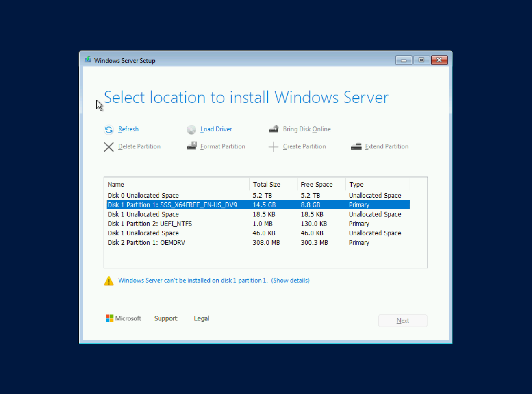532x394 pixels.
Task: Click the Next button
Action: click(x=403, y=320)
